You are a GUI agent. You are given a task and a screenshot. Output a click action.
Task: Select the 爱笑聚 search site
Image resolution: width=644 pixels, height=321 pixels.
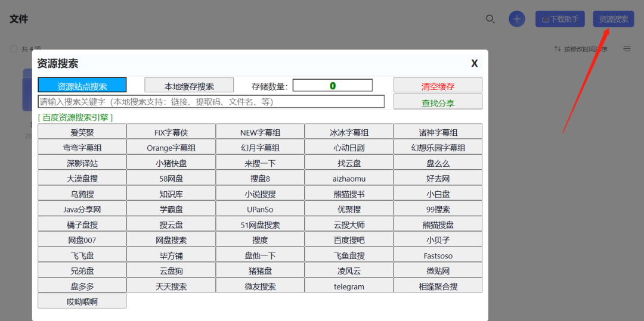coord(82,132)
